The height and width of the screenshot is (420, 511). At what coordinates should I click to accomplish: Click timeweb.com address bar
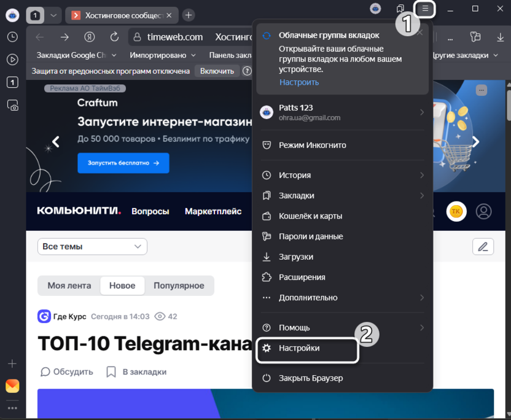(174, 37)
